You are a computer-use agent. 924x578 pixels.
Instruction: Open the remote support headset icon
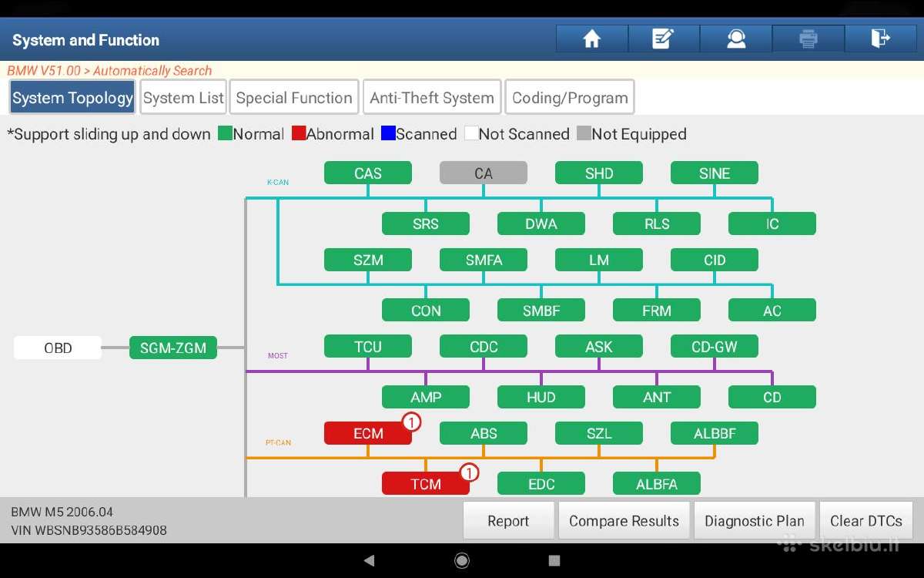tap(735, 39)
